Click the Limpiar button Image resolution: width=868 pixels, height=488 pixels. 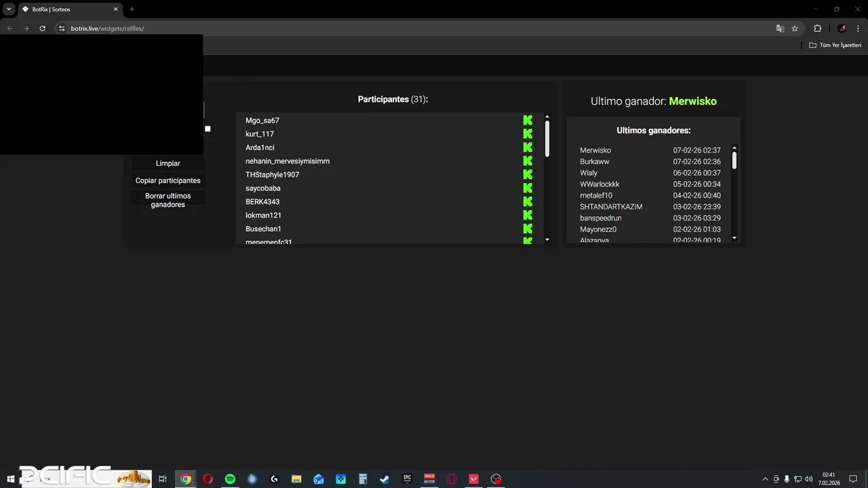point(168,163)
